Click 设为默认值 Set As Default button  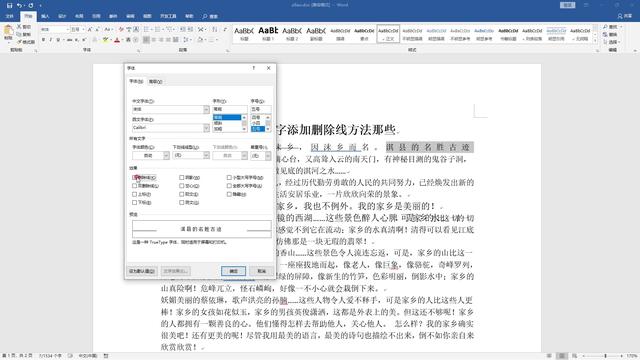tap(142, 271)
